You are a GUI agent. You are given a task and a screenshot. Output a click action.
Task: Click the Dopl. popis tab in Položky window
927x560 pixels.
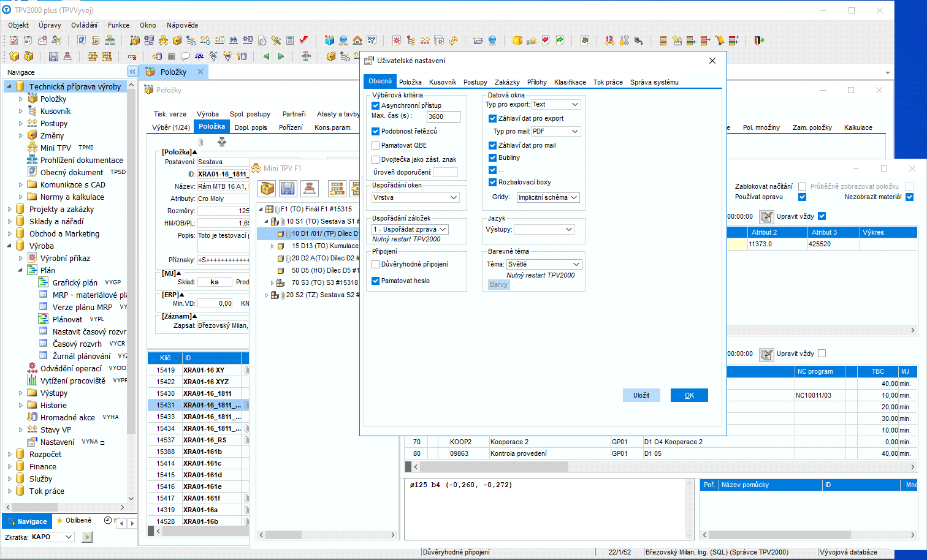point(251,127)
